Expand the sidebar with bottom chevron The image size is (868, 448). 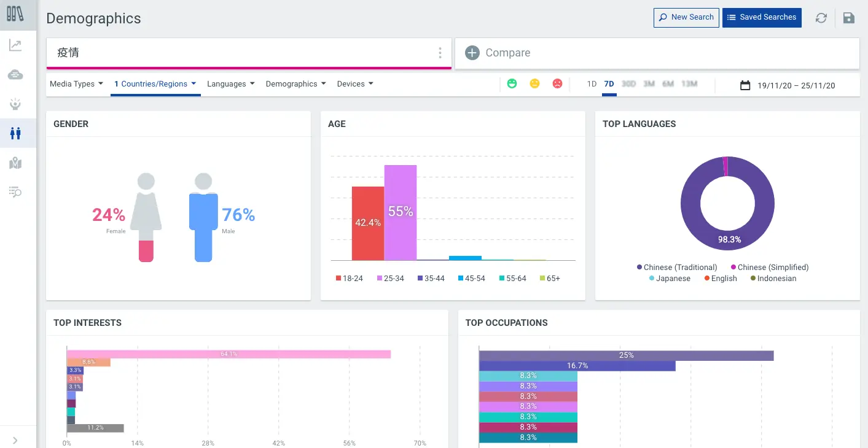(x=15, y=440)
